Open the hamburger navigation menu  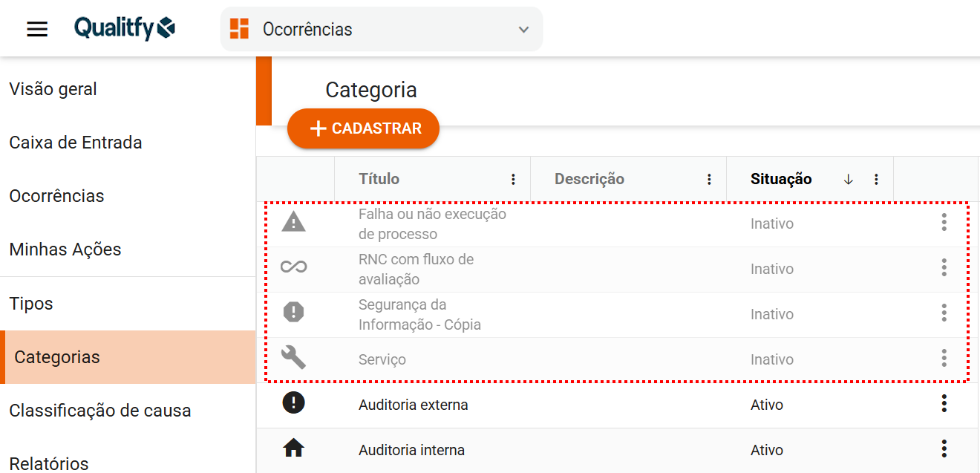(37, 30)
